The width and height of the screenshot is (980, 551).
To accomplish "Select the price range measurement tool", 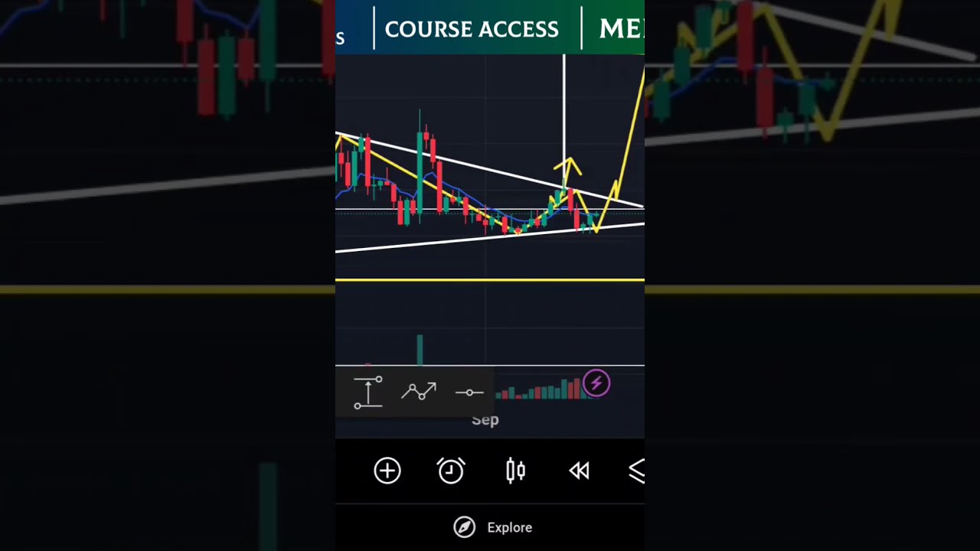I will tap(368, 393).
